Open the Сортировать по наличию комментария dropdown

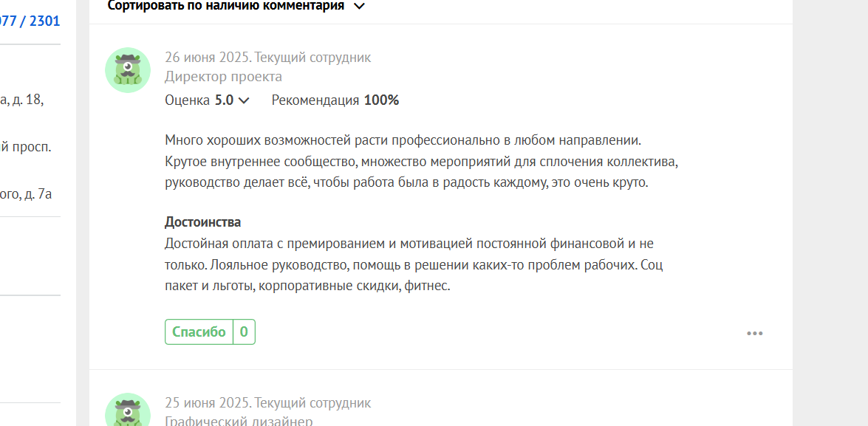tap(236, 6)
